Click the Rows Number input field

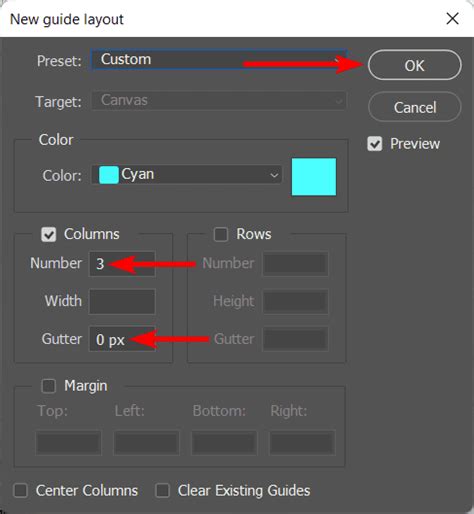click(296, 264)
